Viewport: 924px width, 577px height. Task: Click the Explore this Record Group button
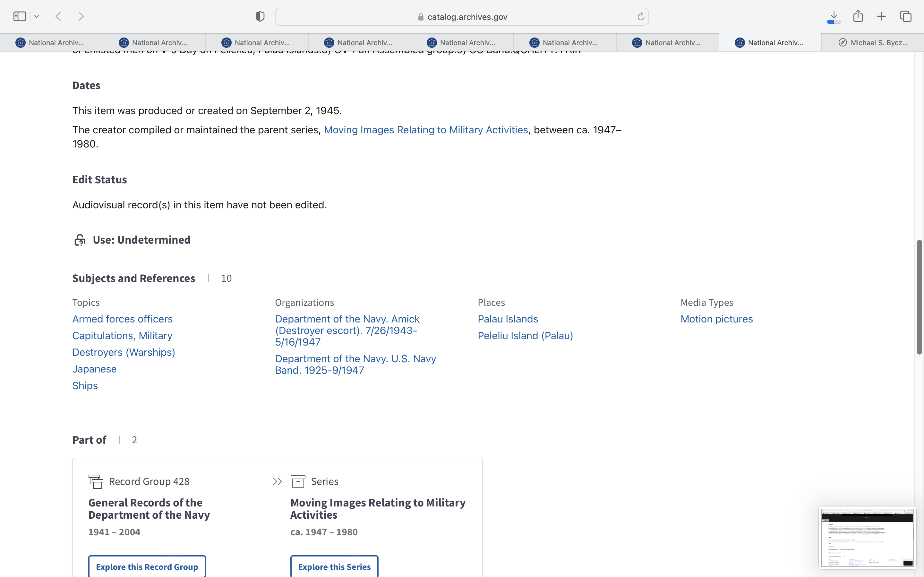coord(147,566)
